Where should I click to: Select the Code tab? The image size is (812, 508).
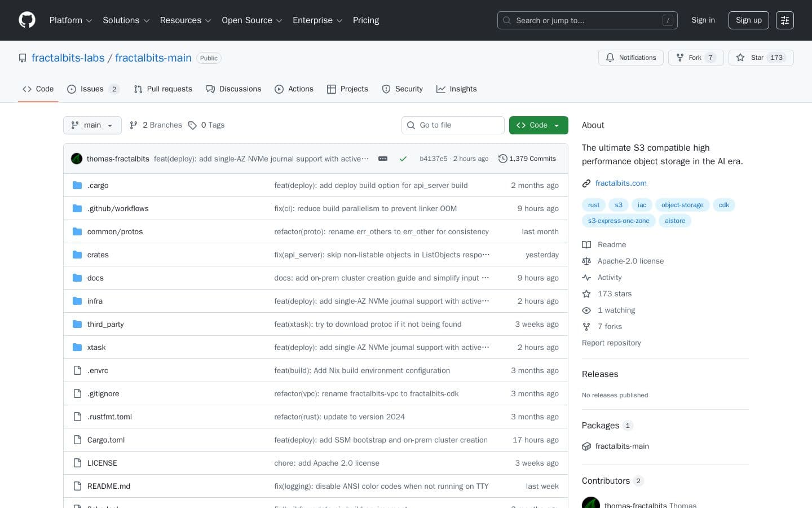38,89
